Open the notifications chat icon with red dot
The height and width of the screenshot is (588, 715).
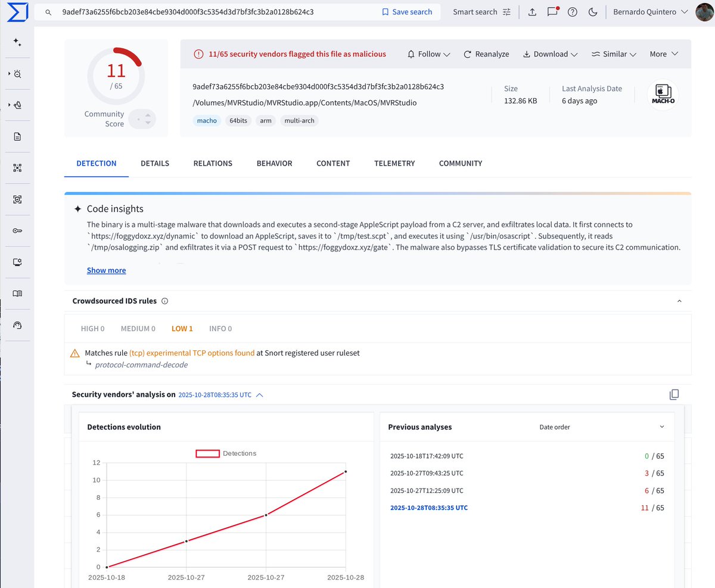coord(552,12)
